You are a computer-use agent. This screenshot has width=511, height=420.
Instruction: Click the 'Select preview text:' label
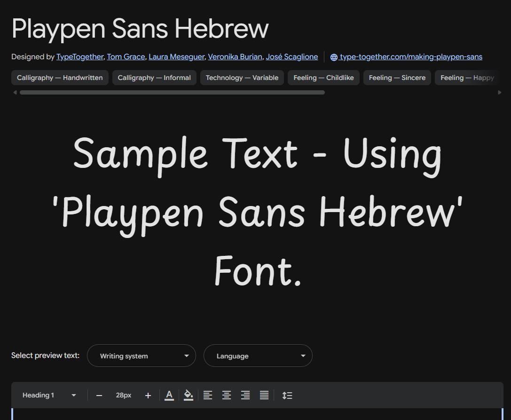click(x=45, y=356)
